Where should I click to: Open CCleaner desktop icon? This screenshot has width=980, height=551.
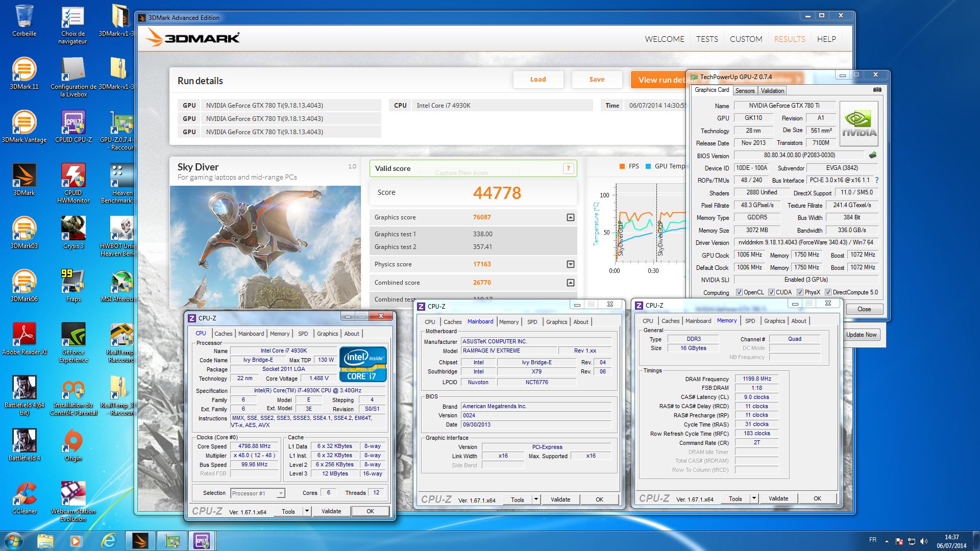[24, 498]
